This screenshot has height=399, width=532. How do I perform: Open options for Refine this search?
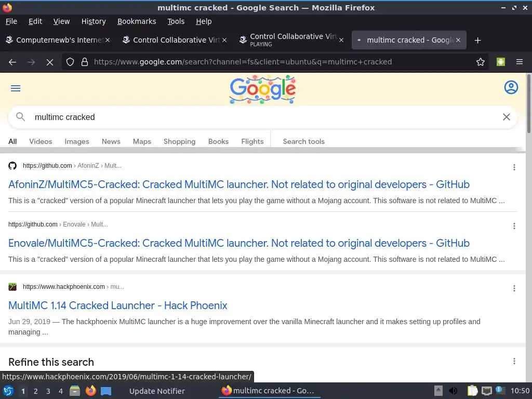tap(514, 362)
